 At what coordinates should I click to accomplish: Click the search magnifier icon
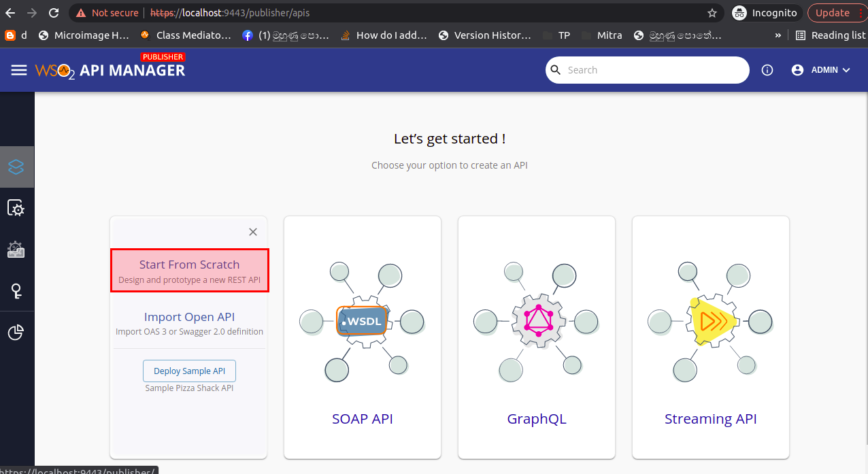pos(556,69)
